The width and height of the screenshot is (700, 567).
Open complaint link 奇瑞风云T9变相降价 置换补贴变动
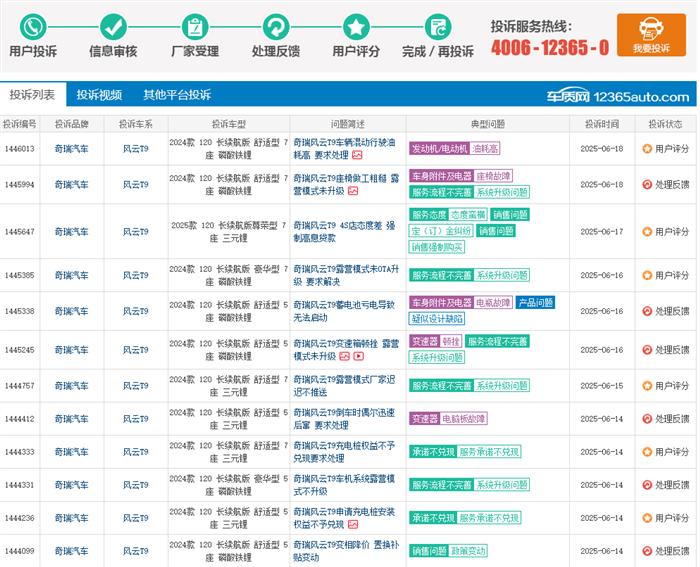pos(346,551)
